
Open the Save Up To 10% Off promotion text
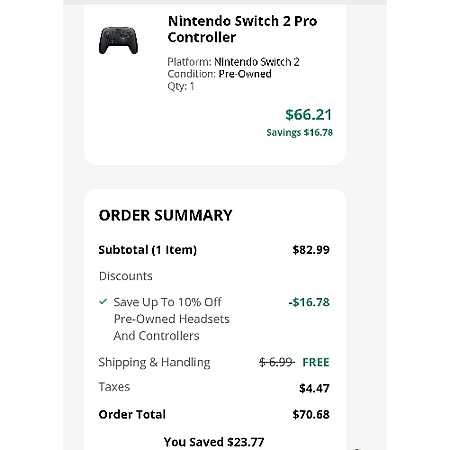[171, 319]
